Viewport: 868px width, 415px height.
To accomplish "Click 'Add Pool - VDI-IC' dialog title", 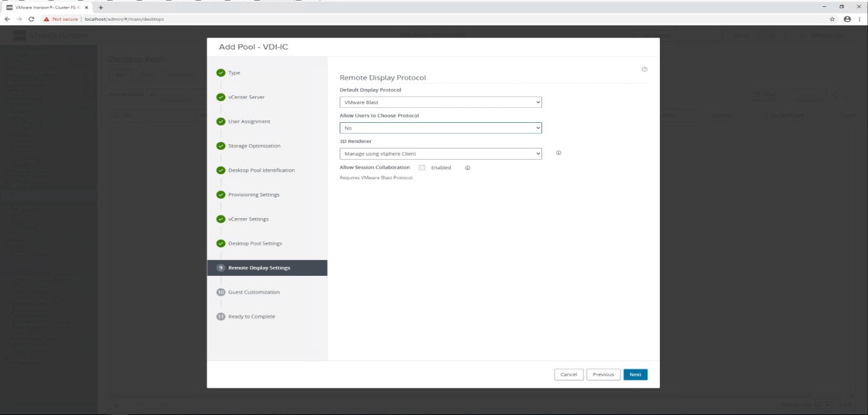I will 253,47.
